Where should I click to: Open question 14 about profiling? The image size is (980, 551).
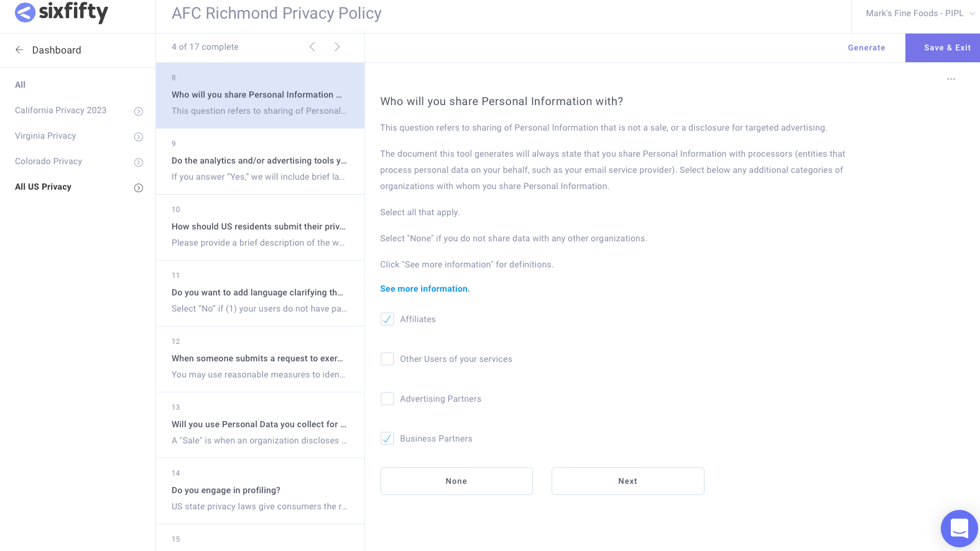pyautogui.click(x=260, y=491)
